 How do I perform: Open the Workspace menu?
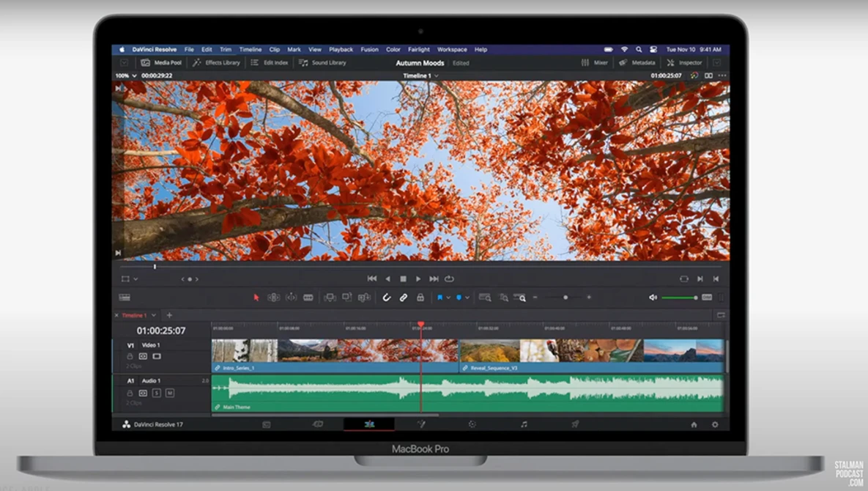(x=452, y=49)
